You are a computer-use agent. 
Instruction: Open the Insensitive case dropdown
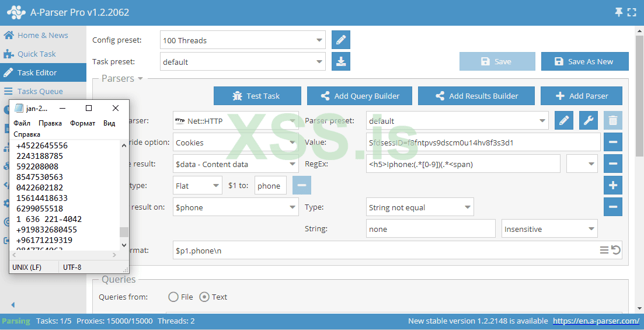pyautogui.click(x=549, y=229)
